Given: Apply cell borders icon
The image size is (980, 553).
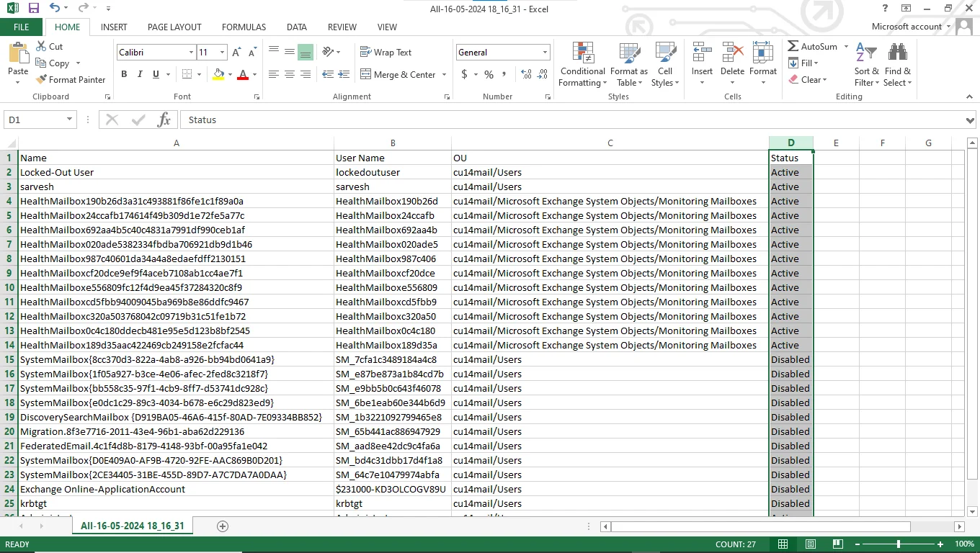Looking at the screenshot, I should point(187,74).
